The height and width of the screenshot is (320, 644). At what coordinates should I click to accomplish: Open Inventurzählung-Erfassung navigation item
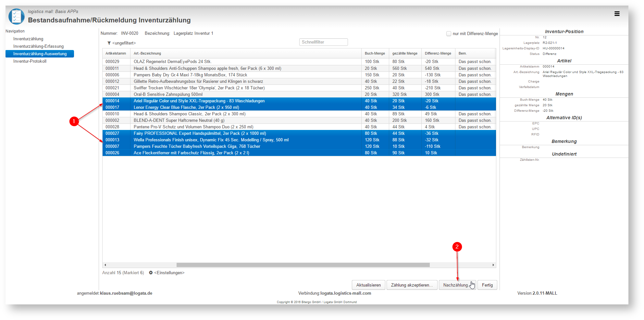click(38, 46)
